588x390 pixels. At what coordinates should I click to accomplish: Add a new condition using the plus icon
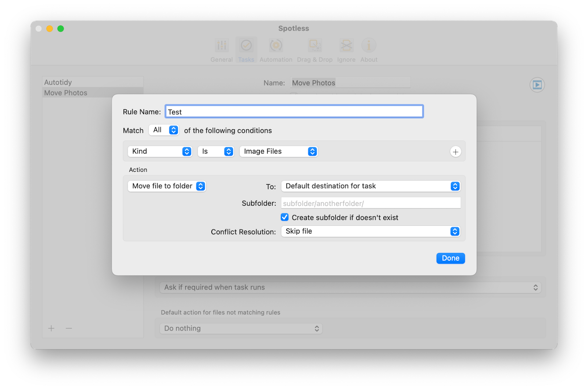tap(455, 151)
